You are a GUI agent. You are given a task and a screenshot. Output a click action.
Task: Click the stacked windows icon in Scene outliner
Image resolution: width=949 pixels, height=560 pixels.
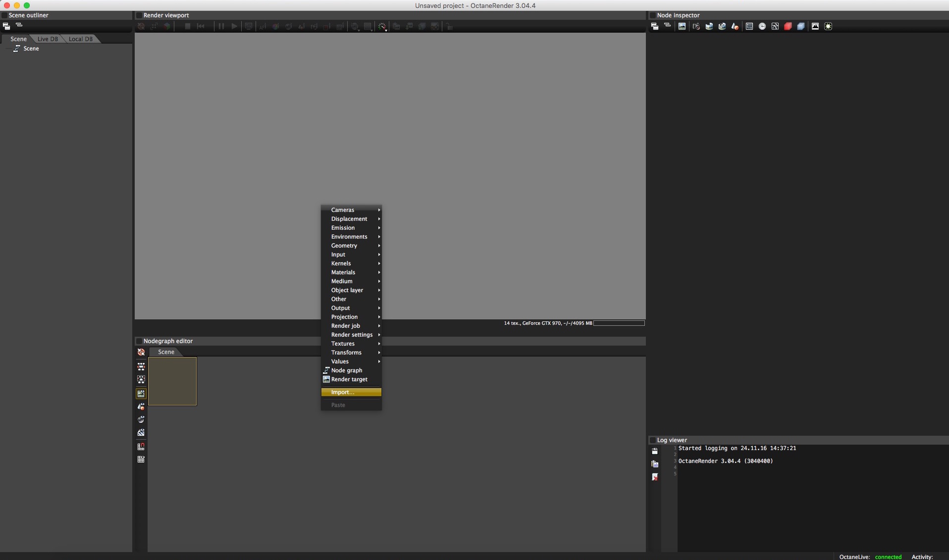pos(6,26)
